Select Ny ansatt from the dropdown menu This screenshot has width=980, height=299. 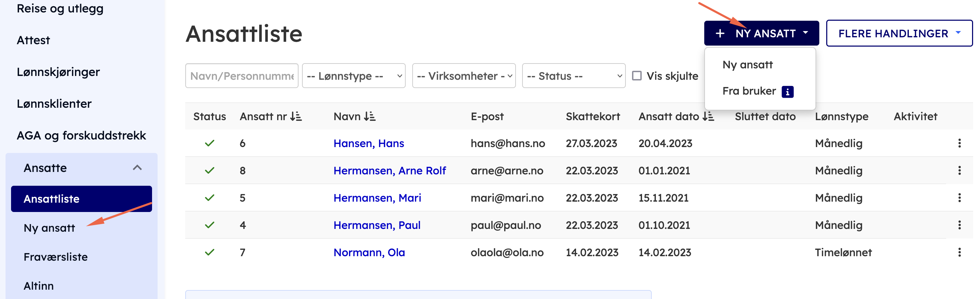click(747, 65)
